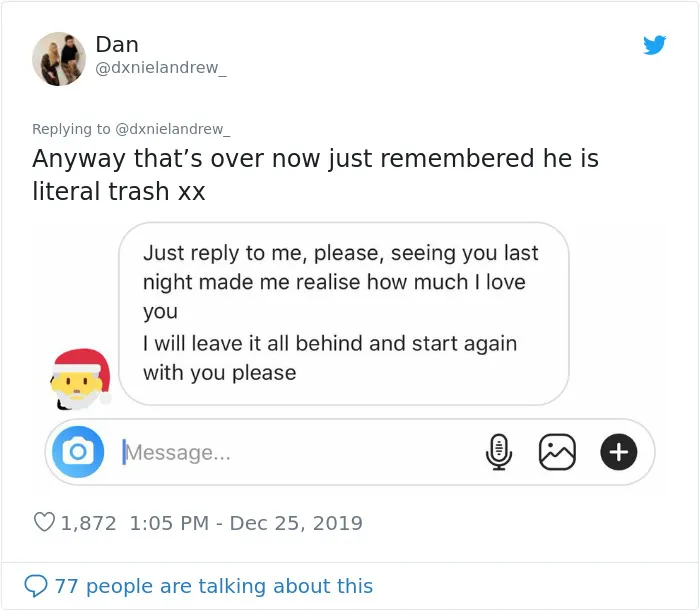Click the Santa emoji avatar
700x611 pixels.
click(x=80, y=378)
